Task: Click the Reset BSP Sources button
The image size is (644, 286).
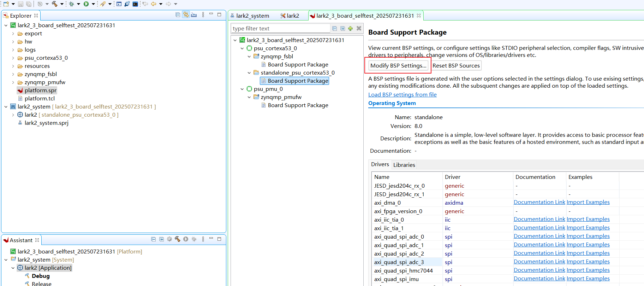Action: coord(456,65)
